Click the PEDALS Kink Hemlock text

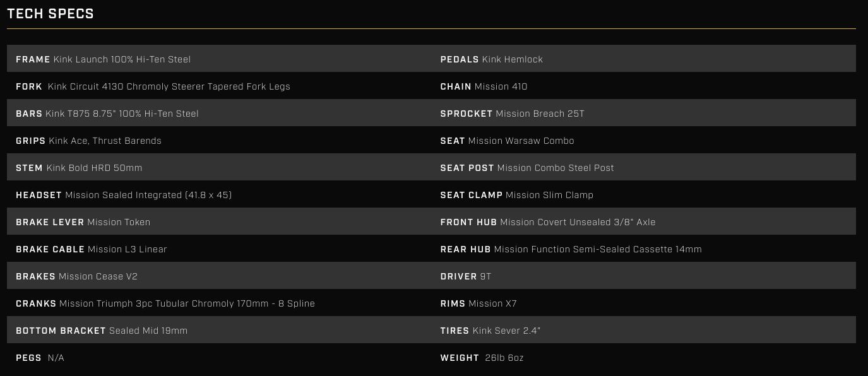[512, 59]
